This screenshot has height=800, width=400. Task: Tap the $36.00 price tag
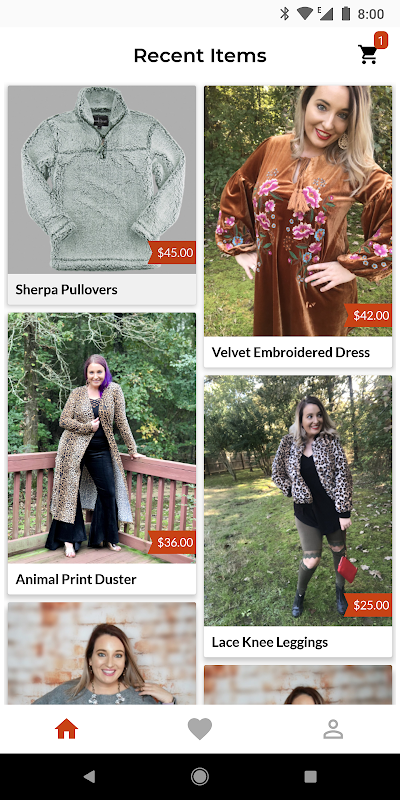(x=172, y=542)
